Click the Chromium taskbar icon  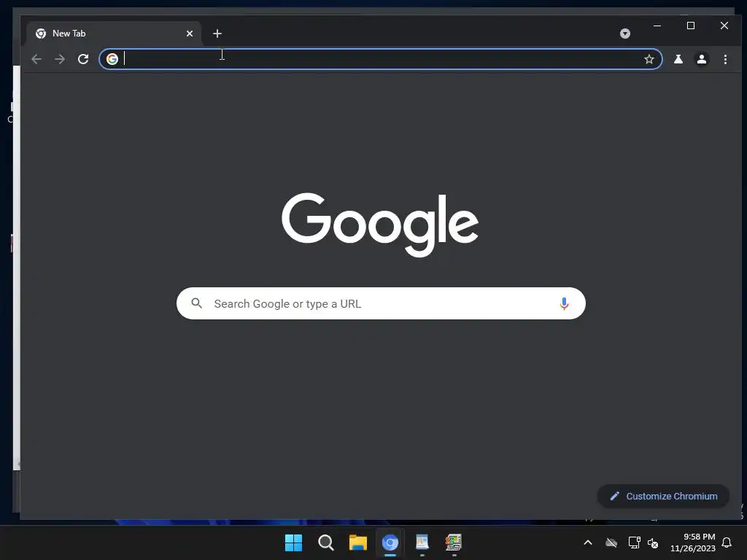click(x=390, y=542)
